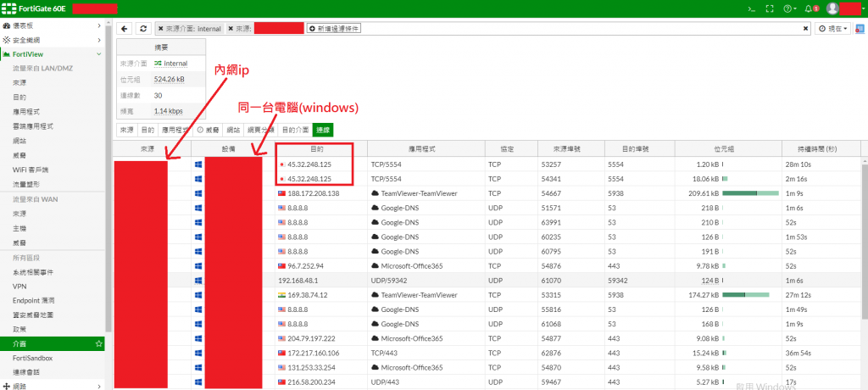This screenshot has width=868, height=390.
Task: Remove the 來源 filter chip
Action: (231, 29)
